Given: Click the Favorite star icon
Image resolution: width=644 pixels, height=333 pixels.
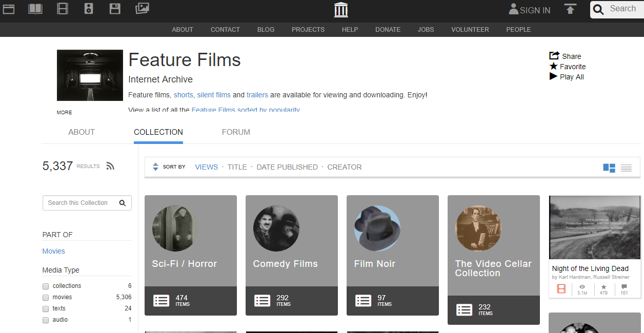Looking at the screenshot, I should pyautogui.click(x=554, y=66).
